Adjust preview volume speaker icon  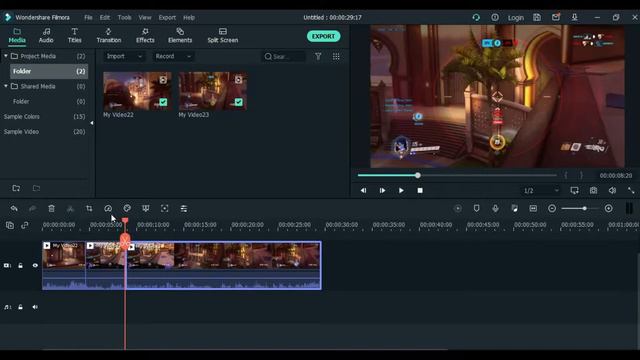[x=612, y=191]
